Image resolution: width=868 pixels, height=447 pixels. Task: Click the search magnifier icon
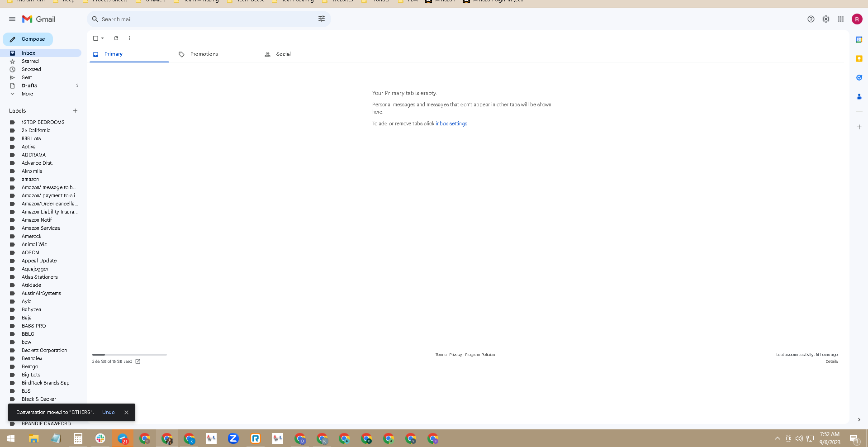95,19
